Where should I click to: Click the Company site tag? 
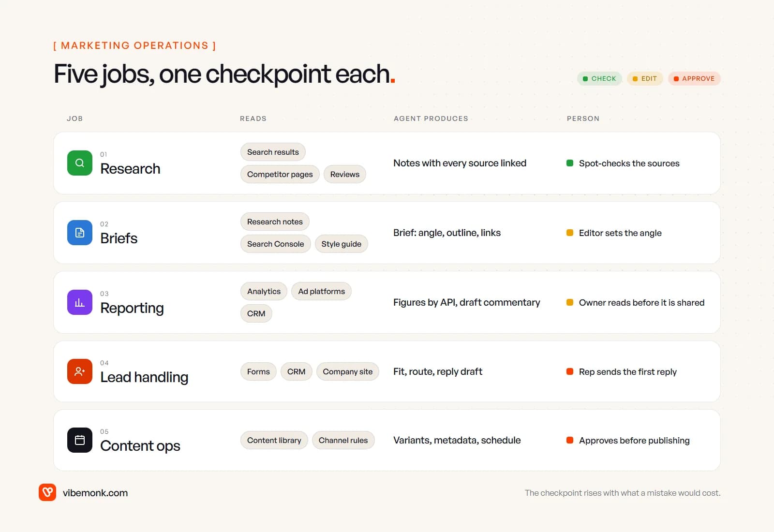pyautogui.click(x=348, y=371)
